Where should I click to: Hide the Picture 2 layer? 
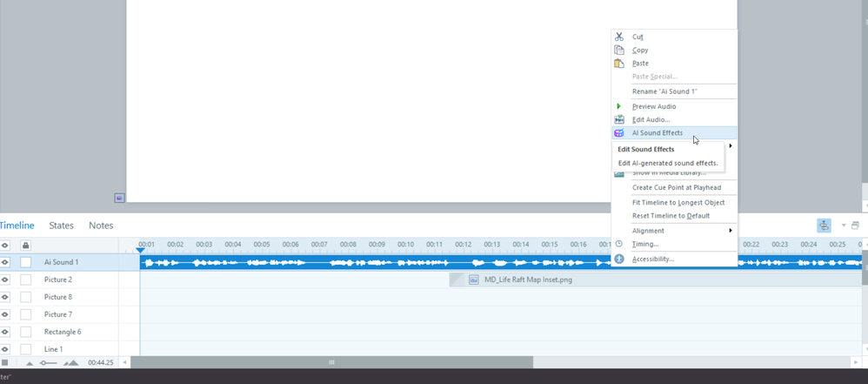(x=5, y=280)
